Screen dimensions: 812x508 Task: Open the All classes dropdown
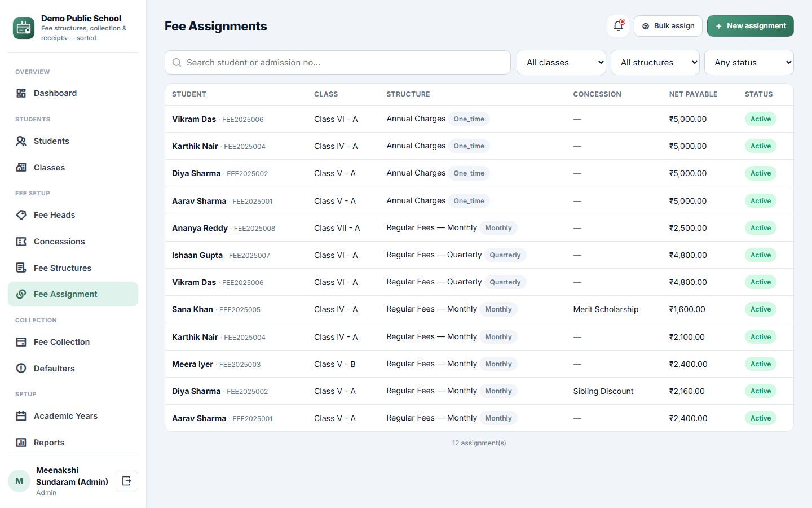(561, 63)
